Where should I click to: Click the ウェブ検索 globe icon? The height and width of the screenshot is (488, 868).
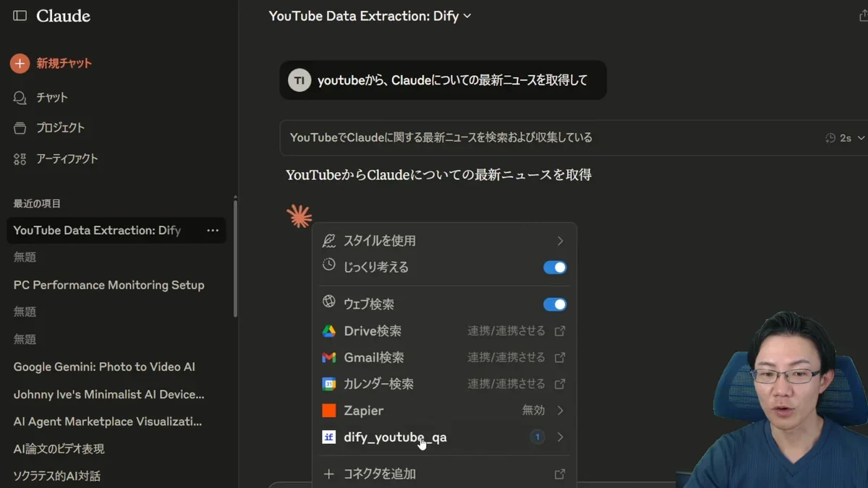[x=329, y=302]
